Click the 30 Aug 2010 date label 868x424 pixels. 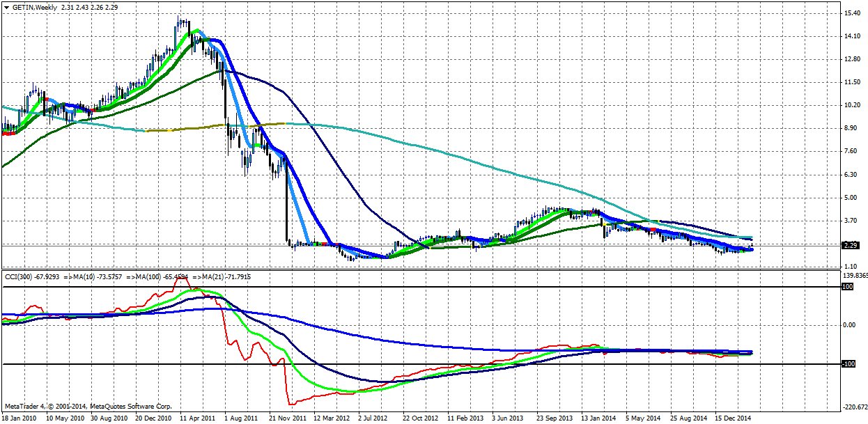pos(108,418)
